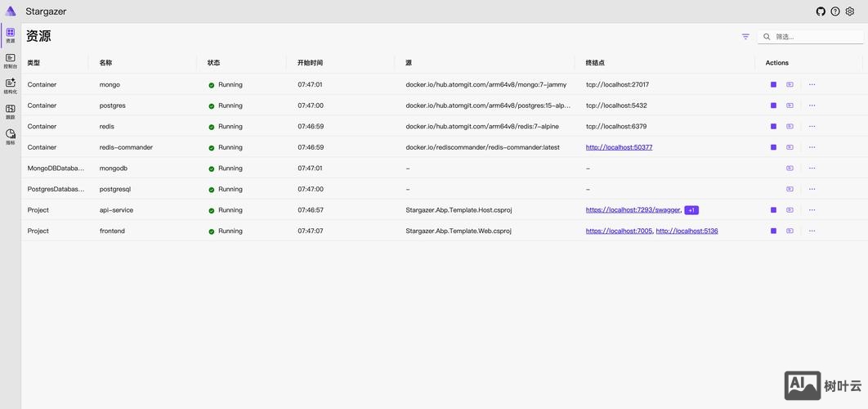Image resolution: width=868 pixels, height=409 pixels.
Task: Open the 指标 metrics page
Action: click(x=11, y=137)
